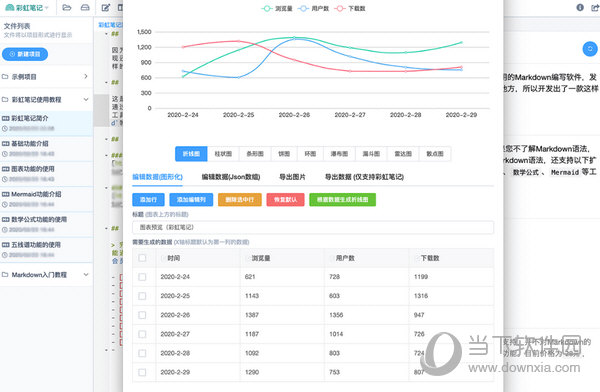Check the 2020-2-26 row checkbox
Viewport: 600px width, 392px height.
coord(142,315)
